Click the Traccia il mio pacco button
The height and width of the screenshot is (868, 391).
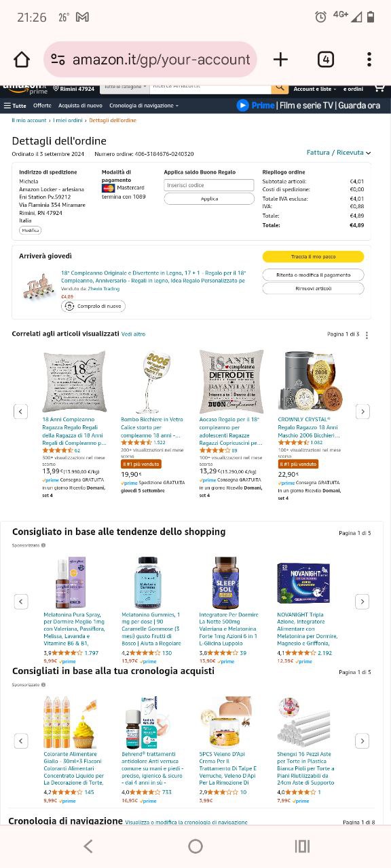[x=313, y=257]
